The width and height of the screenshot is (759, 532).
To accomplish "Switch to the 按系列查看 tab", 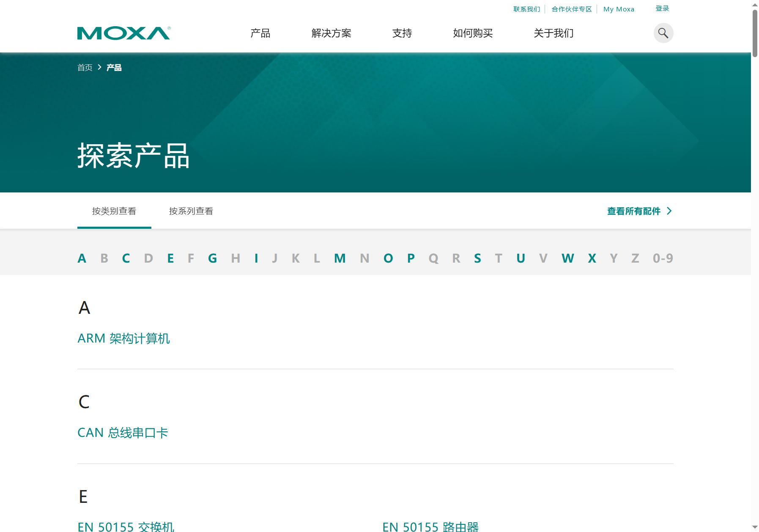I will point(191,211).
